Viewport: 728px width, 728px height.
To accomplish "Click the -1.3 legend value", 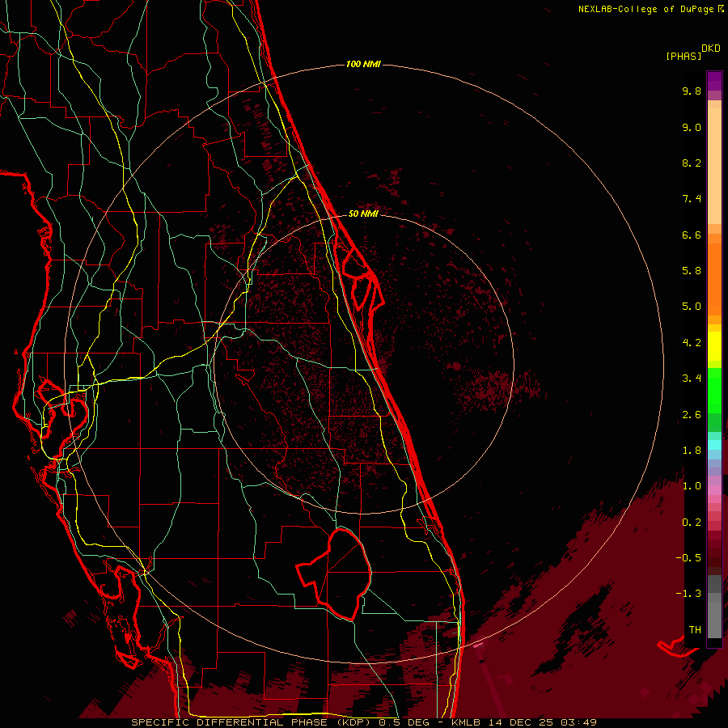I will point(688,594).
